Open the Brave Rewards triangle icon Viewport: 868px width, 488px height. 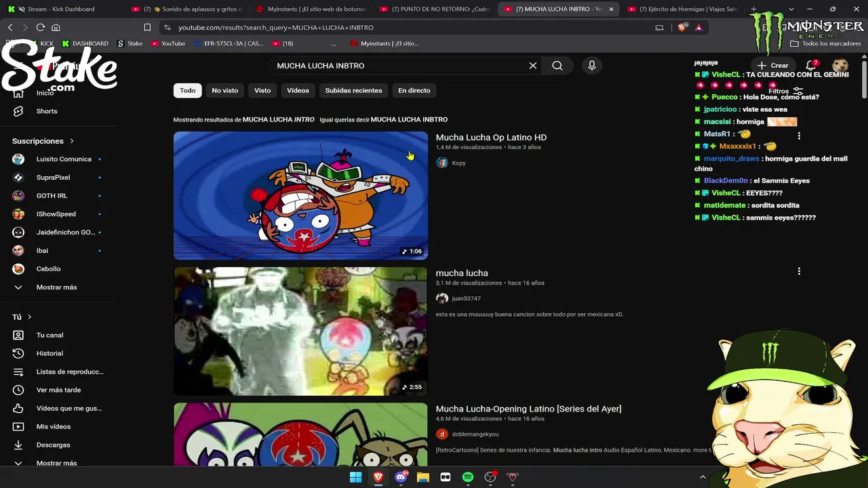[x=698, y=28]
